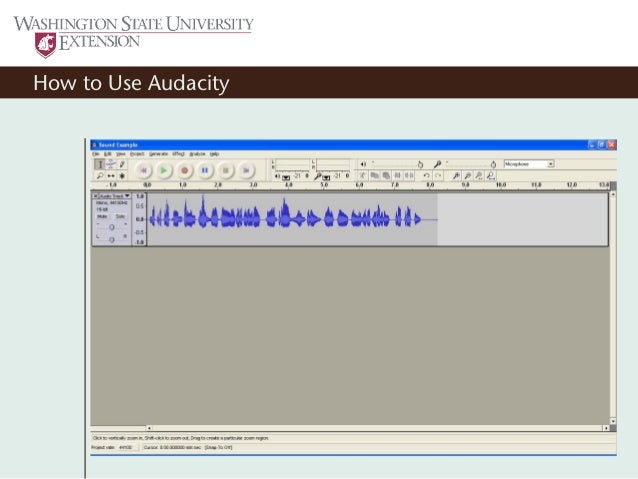Click the 4.0 mark on the timeline ruler

[289, 185]
